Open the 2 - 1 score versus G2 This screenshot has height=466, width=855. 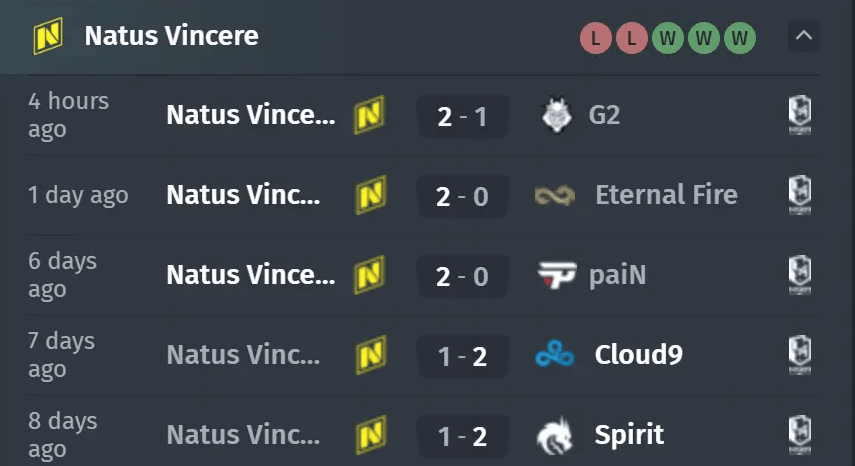click(x=462, y=116)
